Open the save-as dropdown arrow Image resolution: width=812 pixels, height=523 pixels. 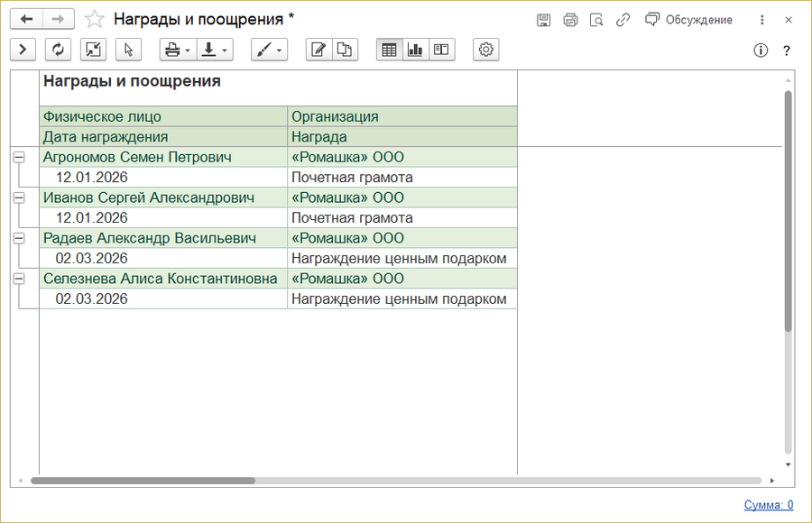pyautogui.click(x=225, y=50)
